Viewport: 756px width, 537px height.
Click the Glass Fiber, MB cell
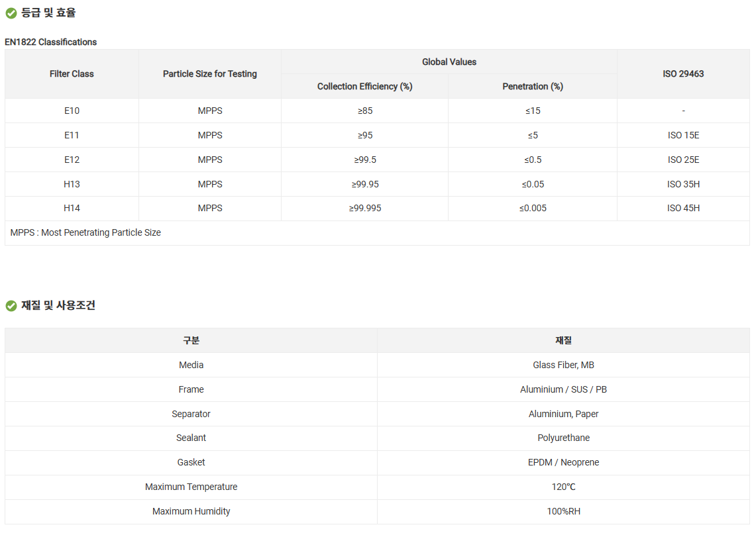pyautogui.click(x=563, y=365)
